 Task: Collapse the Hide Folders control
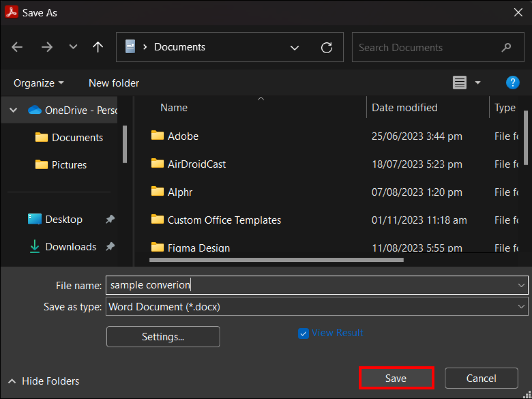(42, 381)
